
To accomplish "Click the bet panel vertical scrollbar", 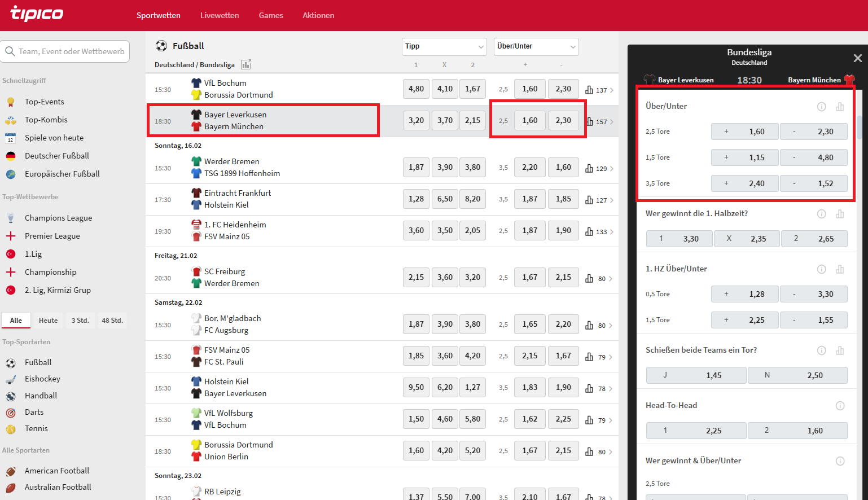I will [x=860, y=127].
